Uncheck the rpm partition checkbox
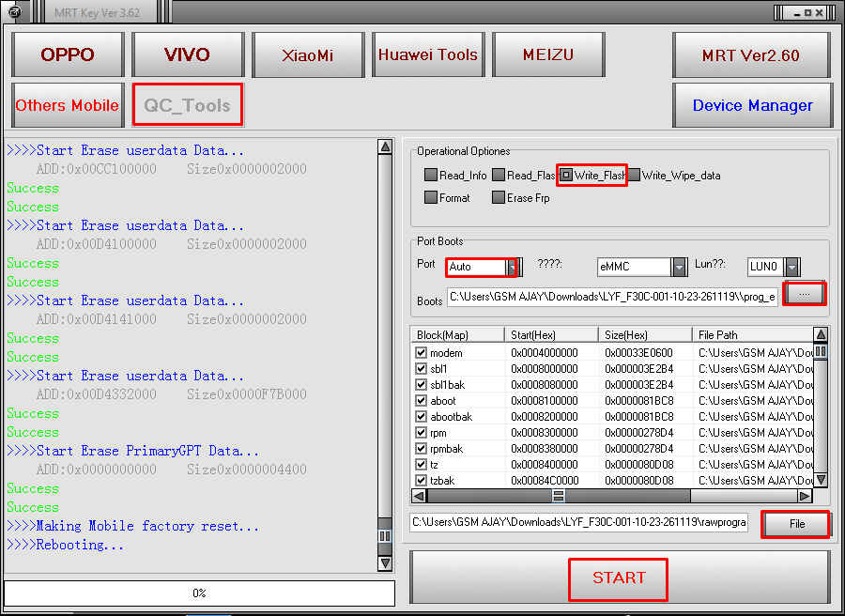This screenshot has height=616, width=845. pyautogui.click(x=421, y=433)
